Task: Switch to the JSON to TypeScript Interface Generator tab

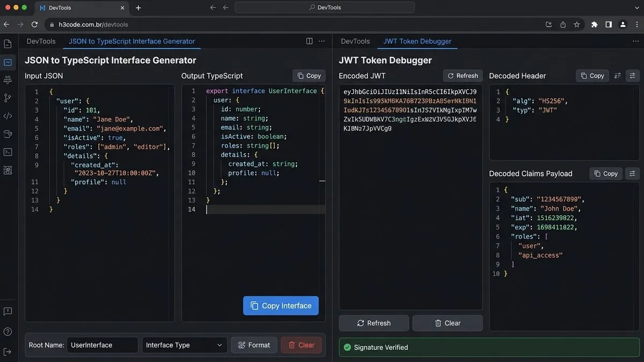Action: point(132,41)
